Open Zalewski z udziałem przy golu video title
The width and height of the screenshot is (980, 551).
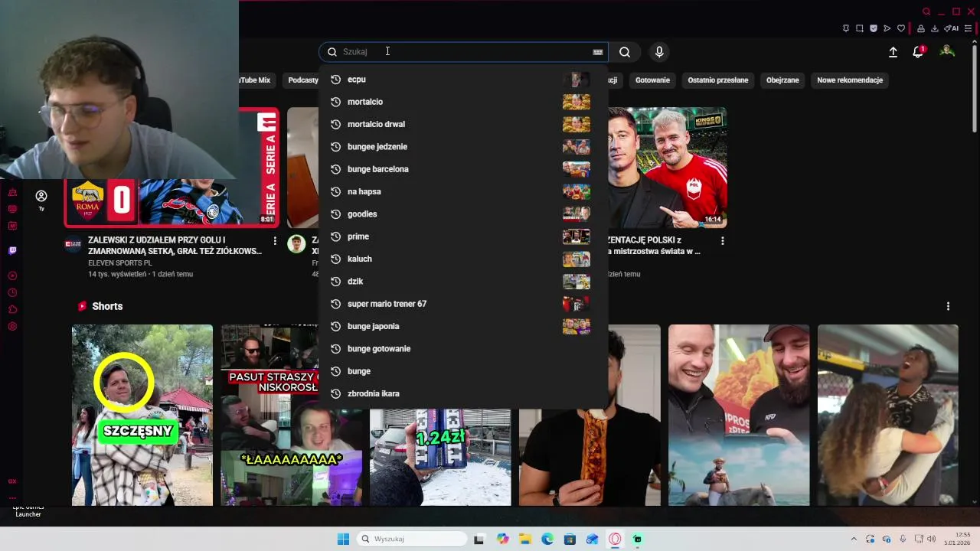[175, 246]
